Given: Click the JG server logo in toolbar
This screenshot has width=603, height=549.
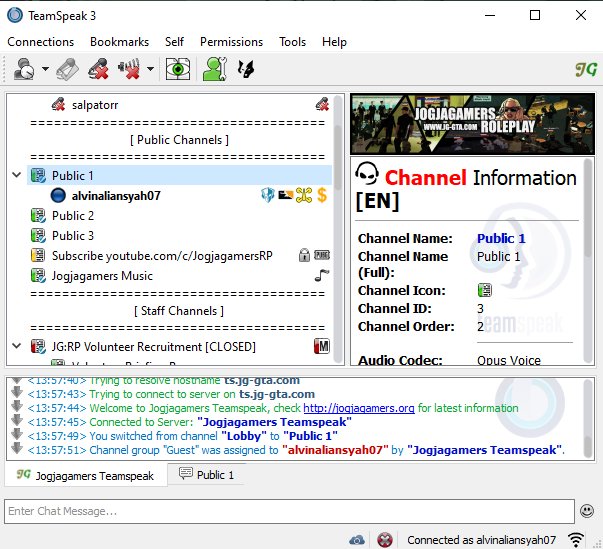Looking at the screenshot, I should [586, 69].
